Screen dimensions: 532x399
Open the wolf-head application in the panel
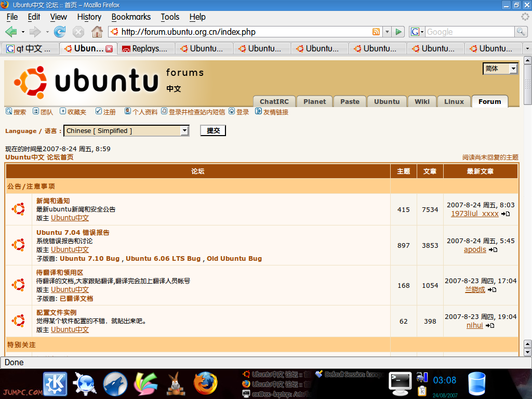[x=115, y=384]
